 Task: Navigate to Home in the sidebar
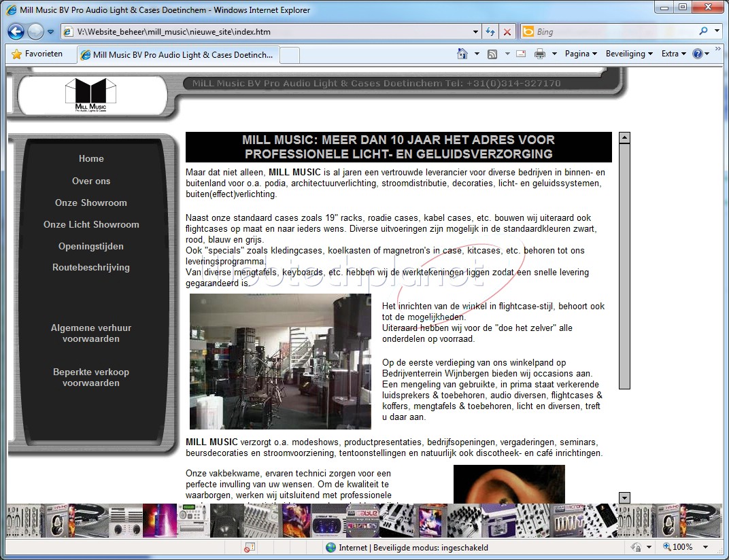91,158
